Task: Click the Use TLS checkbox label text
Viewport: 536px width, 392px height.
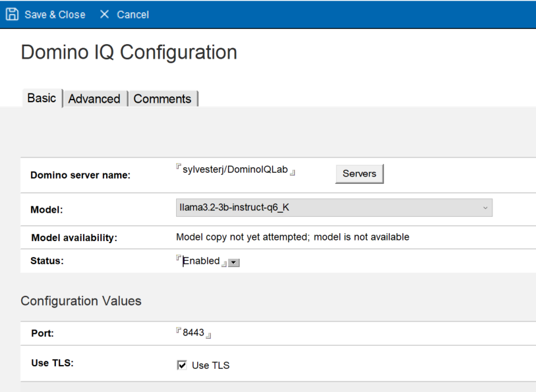Action: click(x=210, y=366)
